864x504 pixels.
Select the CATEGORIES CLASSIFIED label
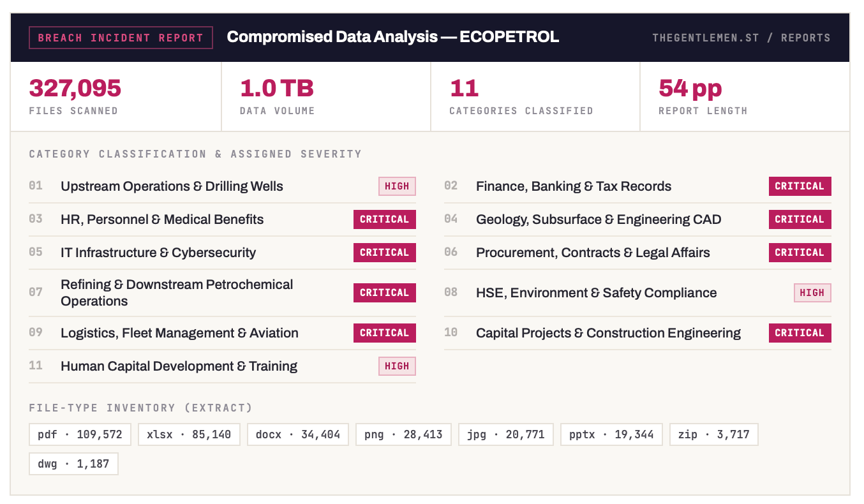[521, 111]
